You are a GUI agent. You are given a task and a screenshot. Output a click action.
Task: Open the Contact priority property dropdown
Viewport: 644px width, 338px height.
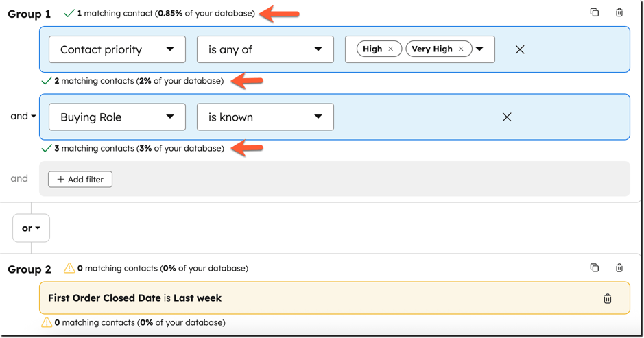117,49
